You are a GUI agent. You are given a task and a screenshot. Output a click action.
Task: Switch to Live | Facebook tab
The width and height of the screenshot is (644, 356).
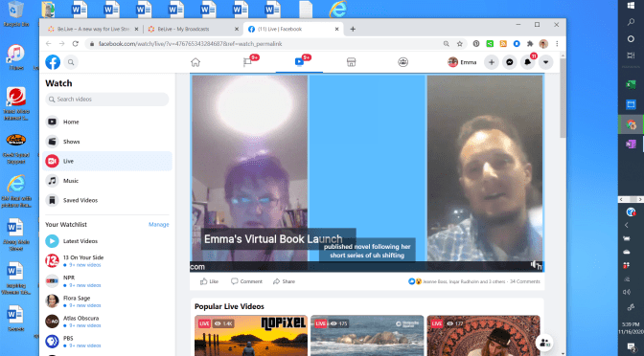tap(293, 29)
